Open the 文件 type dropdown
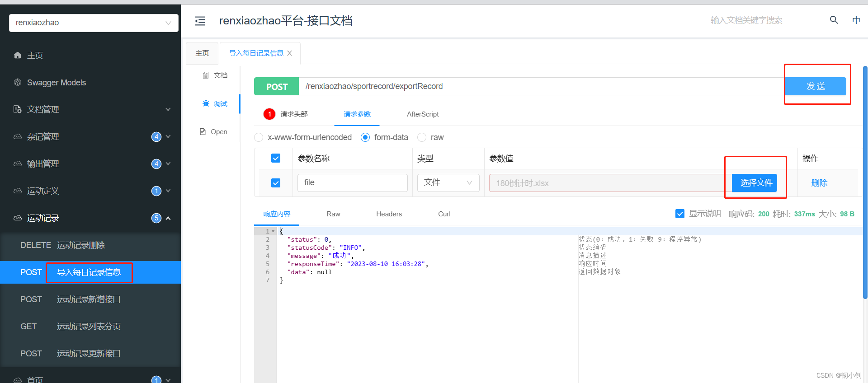 [448, 182]
